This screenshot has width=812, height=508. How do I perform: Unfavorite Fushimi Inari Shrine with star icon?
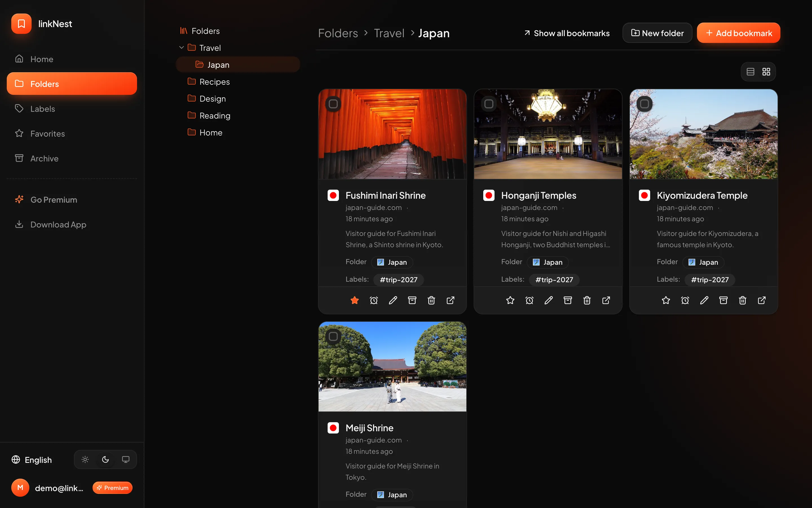point(355,300)
